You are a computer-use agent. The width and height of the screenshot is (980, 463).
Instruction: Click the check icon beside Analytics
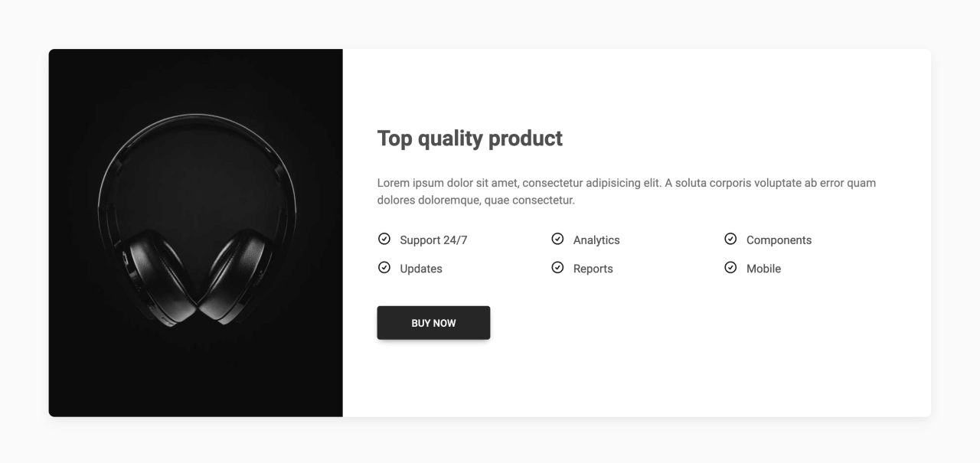point(557,239)
